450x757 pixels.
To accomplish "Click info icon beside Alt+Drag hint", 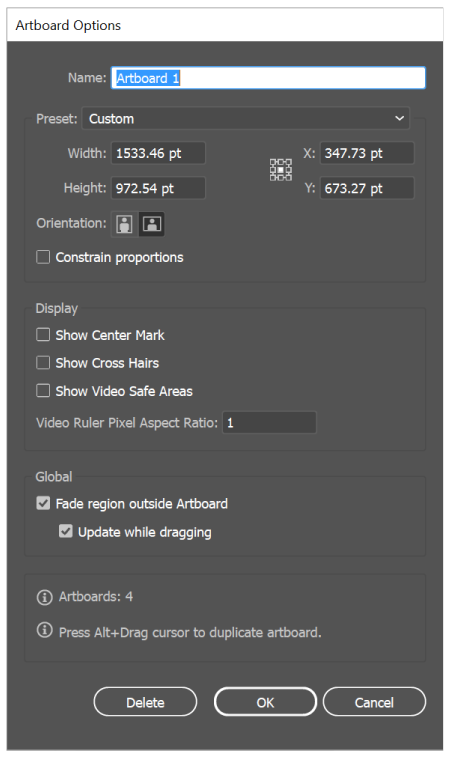I will 44,630.
